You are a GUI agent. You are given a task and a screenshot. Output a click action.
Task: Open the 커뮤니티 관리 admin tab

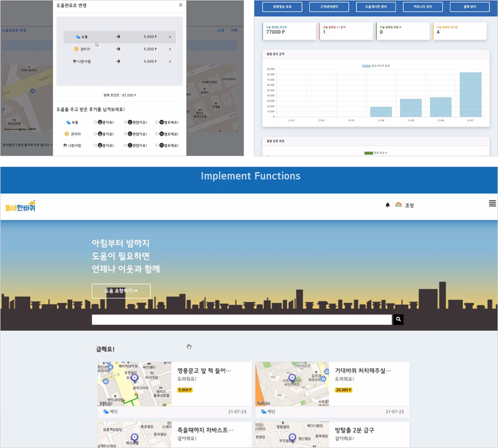(423, 7)
